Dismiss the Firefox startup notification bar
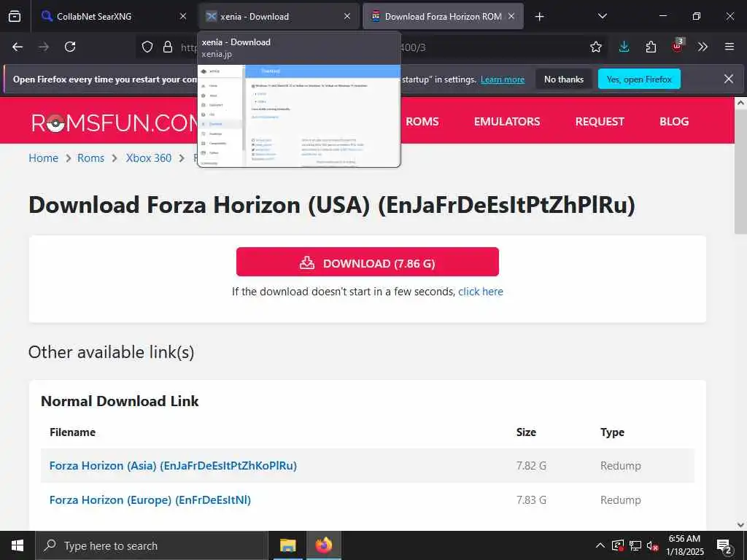The height and width of the screenshot is (560, 747). click(729, 79)
